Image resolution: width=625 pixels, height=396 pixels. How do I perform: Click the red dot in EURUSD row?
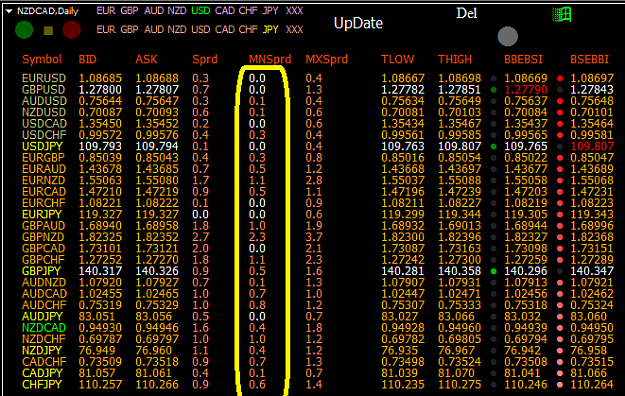pyautogui.click(x=560, y=79)
